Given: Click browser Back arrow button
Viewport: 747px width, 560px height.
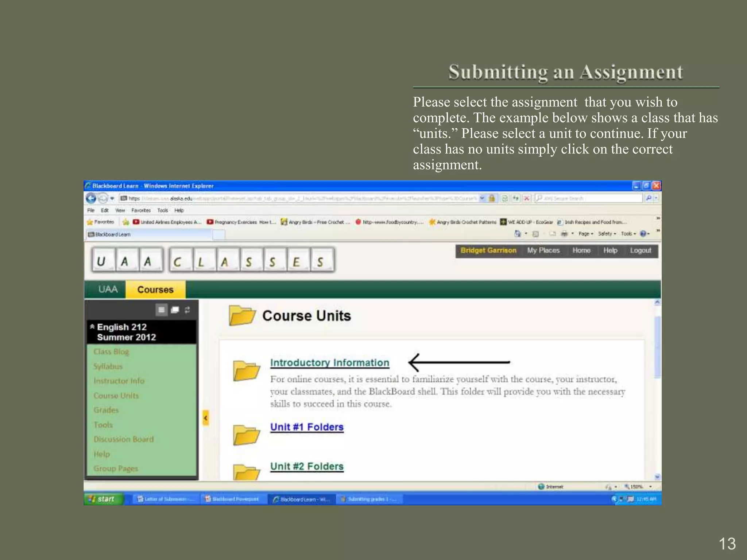Looking at the screenshot, I should tap(91, 198).
